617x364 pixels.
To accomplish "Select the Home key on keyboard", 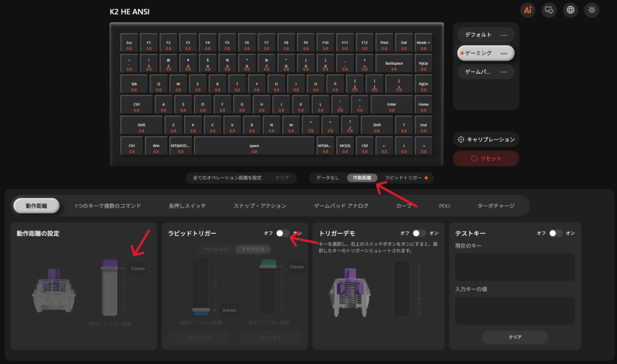I will pos(424,105).
